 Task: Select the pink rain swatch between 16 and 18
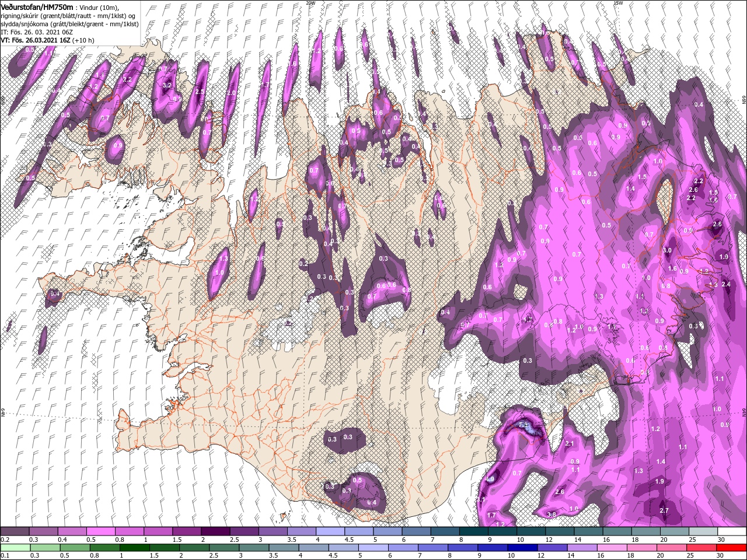(x=612, y=548)
